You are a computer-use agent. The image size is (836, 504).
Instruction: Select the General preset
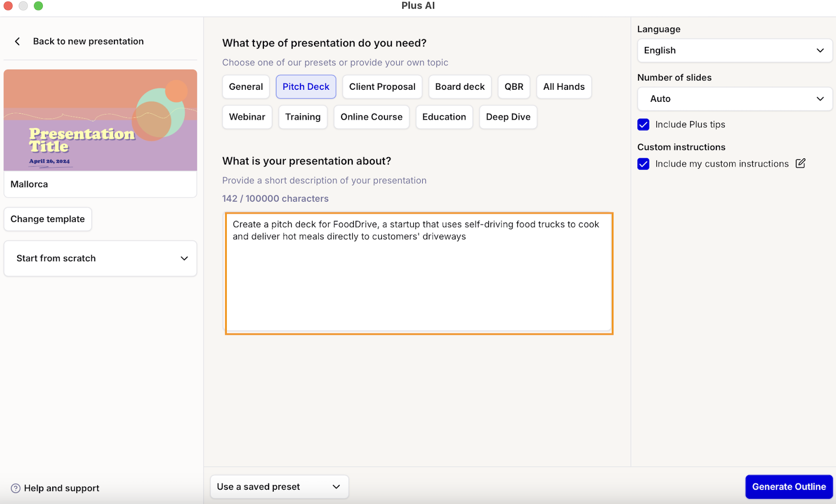click(246, 87)
